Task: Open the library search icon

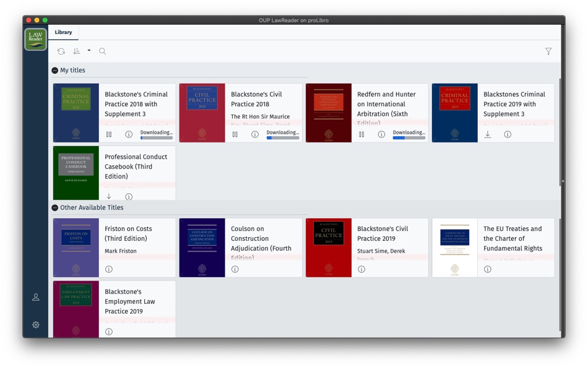Action: tap(102, 51)
